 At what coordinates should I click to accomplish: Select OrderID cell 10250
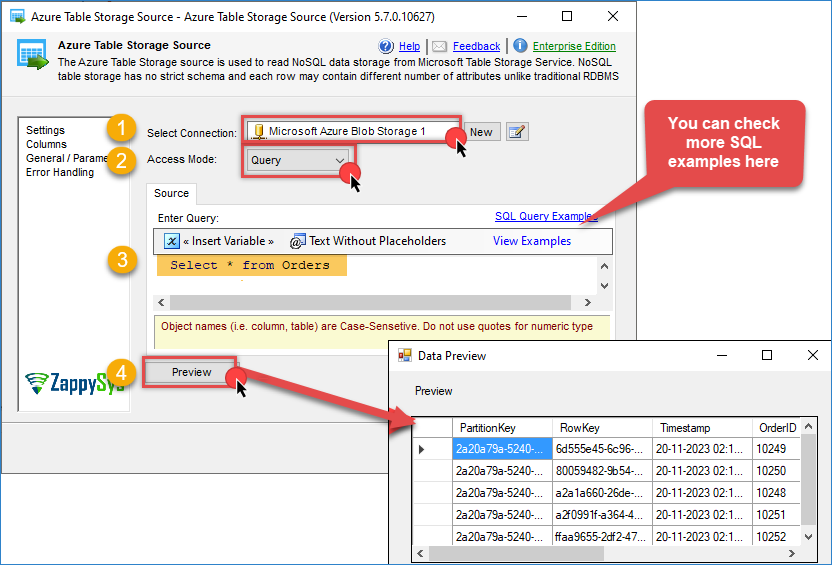pos(776,471)
